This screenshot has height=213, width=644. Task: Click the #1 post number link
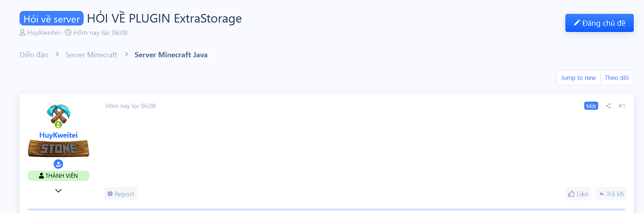tap(621, 106)
